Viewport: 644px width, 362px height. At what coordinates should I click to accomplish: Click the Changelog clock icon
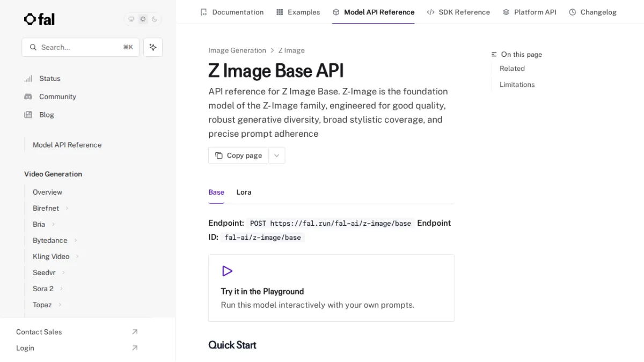pyautogui.click(x=573, y=12)
